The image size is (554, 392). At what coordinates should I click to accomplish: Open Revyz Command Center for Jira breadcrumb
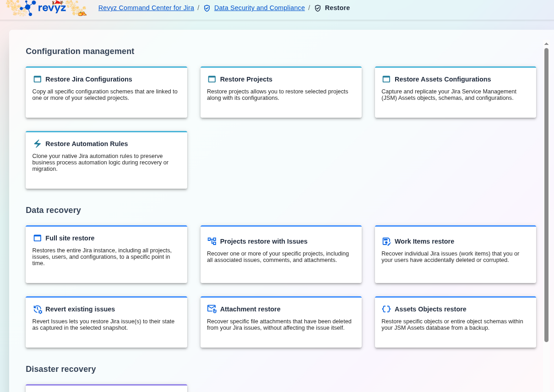[x=146, y=8]
